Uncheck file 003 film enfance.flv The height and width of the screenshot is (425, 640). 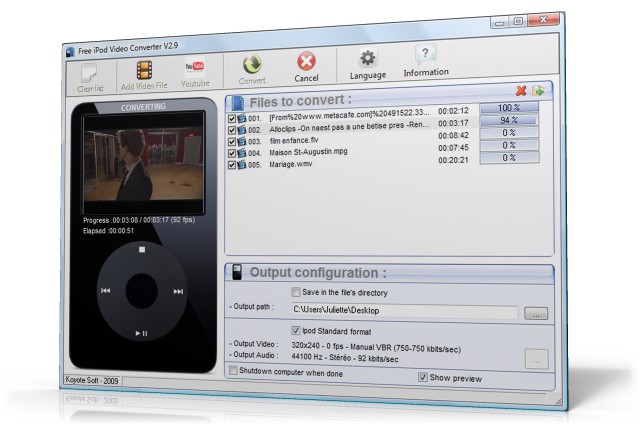[232, 142]
